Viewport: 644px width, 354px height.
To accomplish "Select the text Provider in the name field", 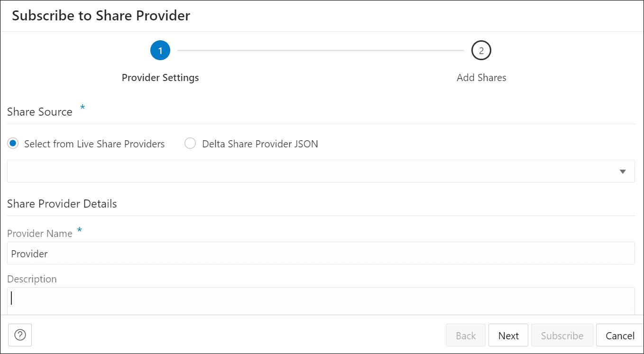I will (29, 254).
